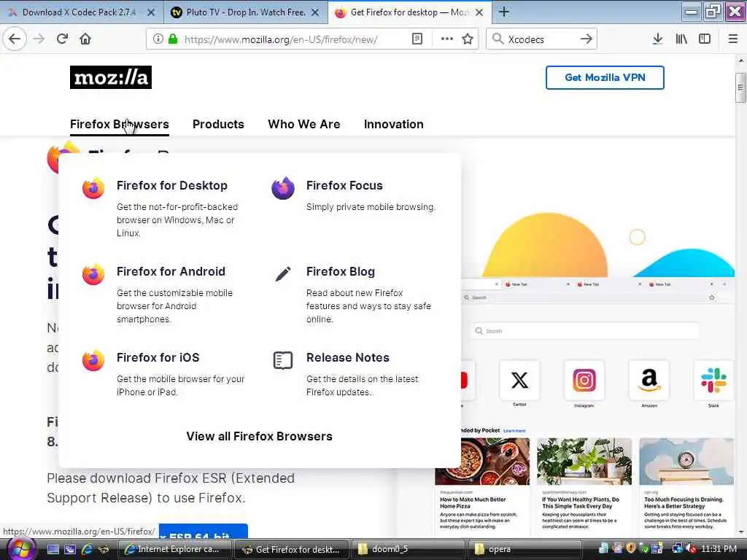The width and height of the screenshot is (747, 560).
Task: Click the Instagram tile
Action: point(584,380)
